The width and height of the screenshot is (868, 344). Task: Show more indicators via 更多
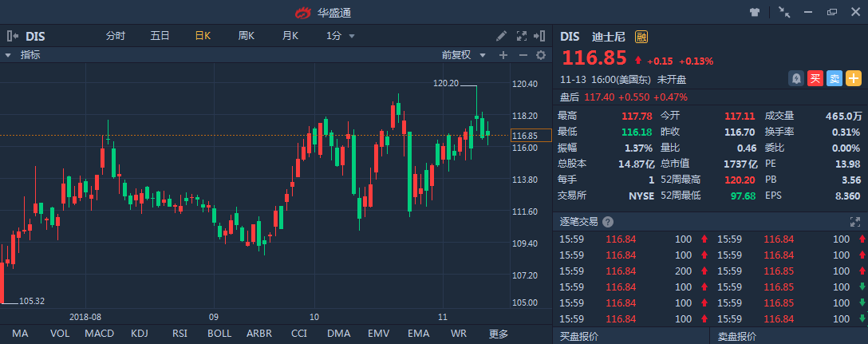[x=498, y=334]
